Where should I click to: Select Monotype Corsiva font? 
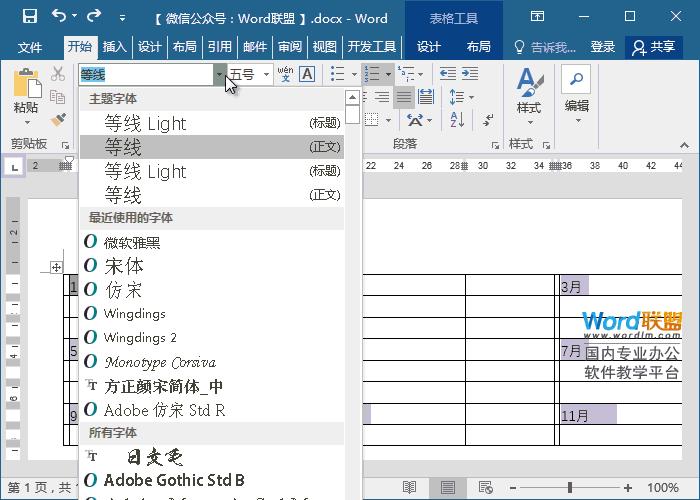(x=212, y=362)
